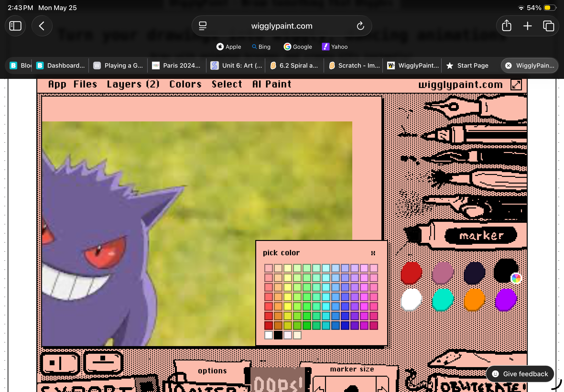This screenshot has height=392, width=564.
Task: Tap the wigglypaint.com address bar
Action: [x=282, y=26]
